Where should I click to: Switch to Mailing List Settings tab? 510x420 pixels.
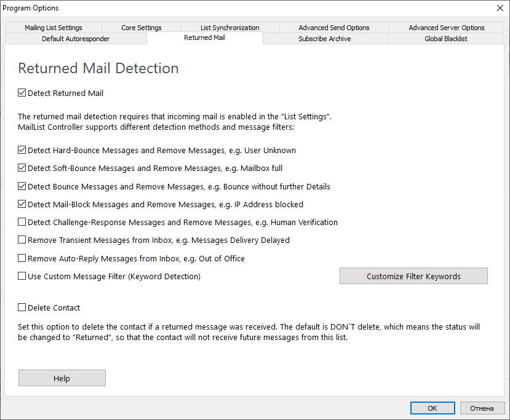pos(54,28)
